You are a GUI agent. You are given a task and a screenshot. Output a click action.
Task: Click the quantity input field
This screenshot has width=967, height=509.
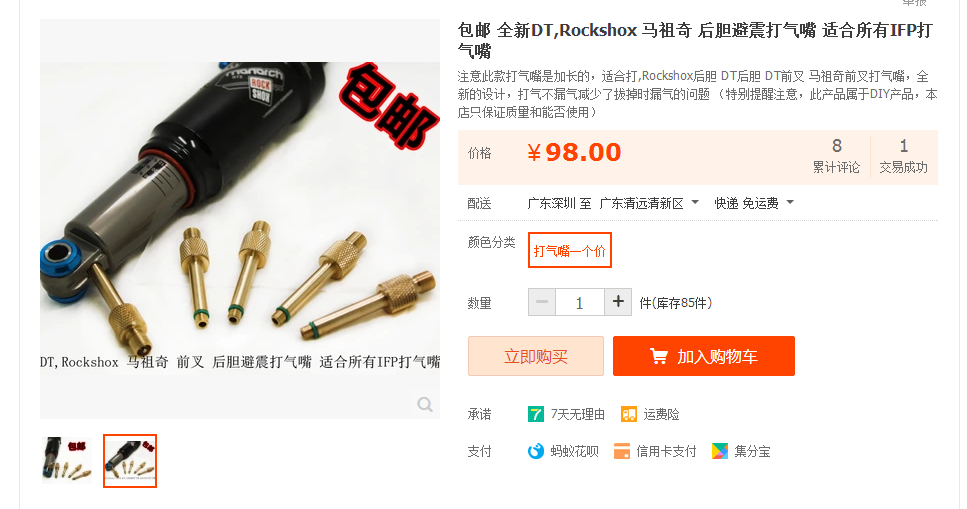[x=579, y=302]
